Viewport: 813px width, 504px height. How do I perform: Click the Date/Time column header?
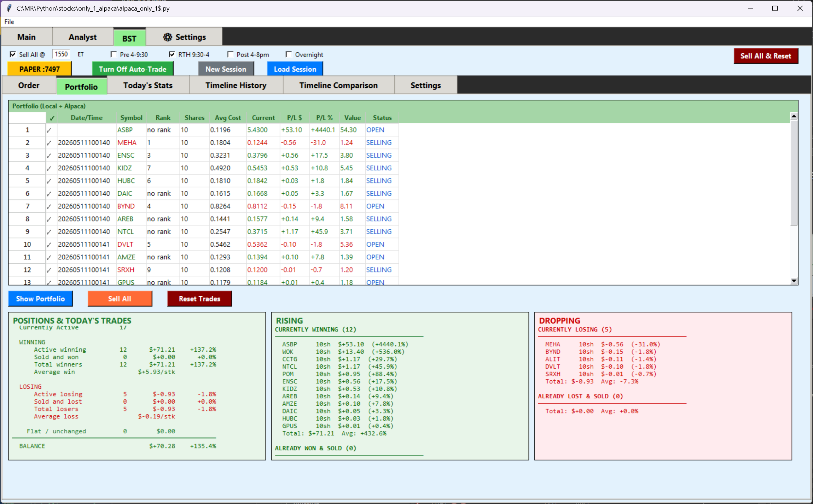(x=87, y=118)
